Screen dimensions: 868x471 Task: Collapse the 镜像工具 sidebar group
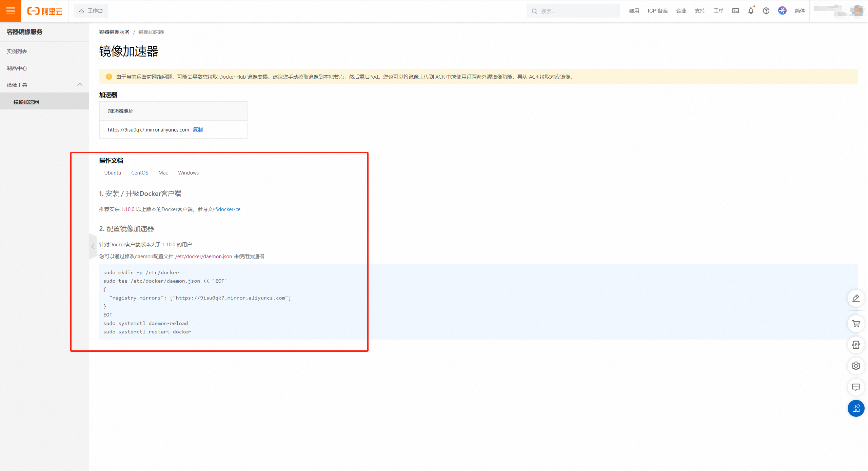(x=80, y=85)
